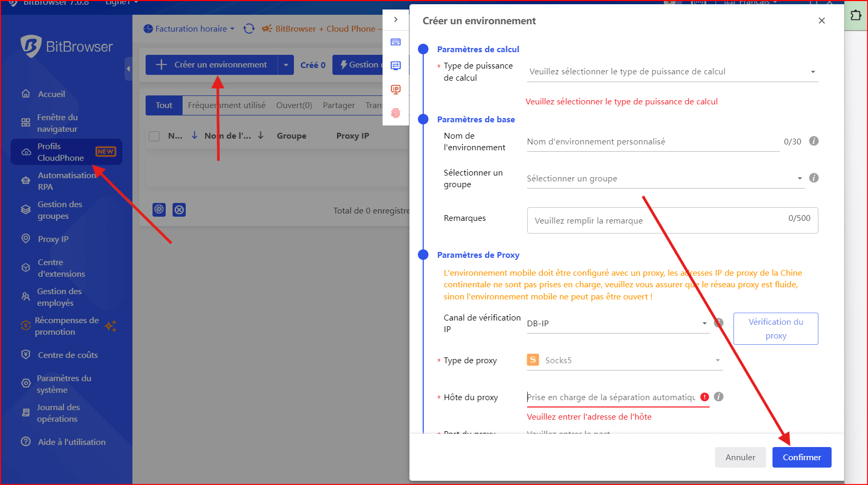
Task: Click Créer un environnement button
Action: click(x=212, y=65)
